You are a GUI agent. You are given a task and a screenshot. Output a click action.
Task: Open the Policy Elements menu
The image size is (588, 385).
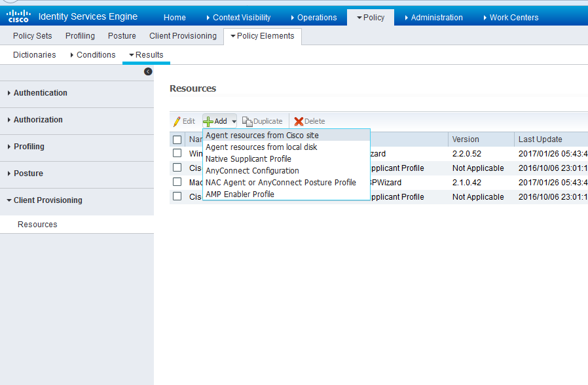(263, 36)
